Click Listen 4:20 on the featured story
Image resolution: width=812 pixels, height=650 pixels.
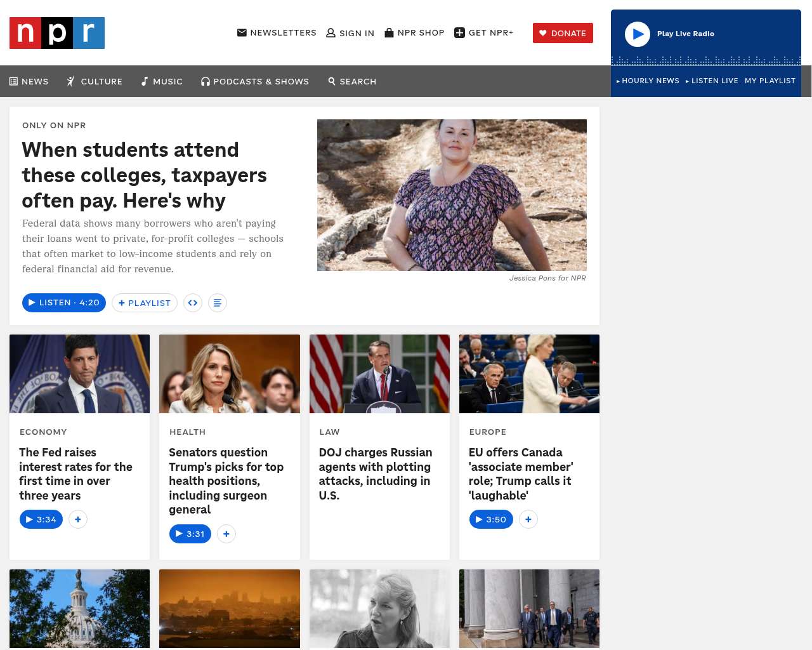coord(64,303)
